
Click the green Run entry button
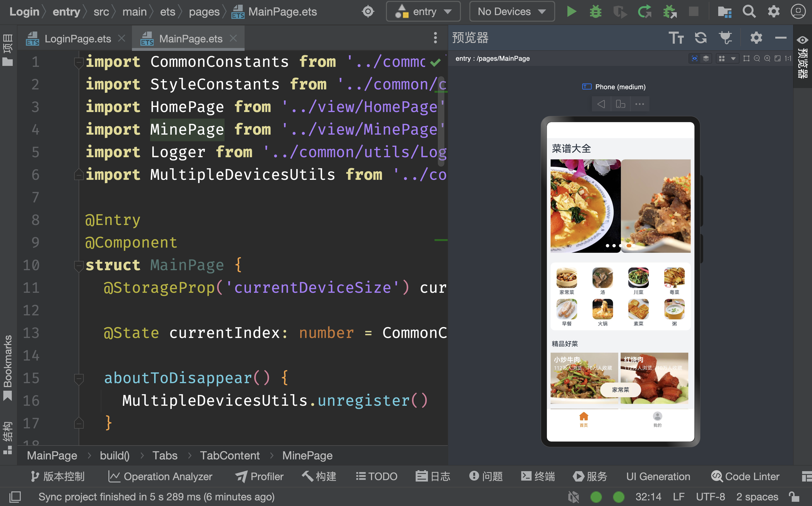[571, 12]
